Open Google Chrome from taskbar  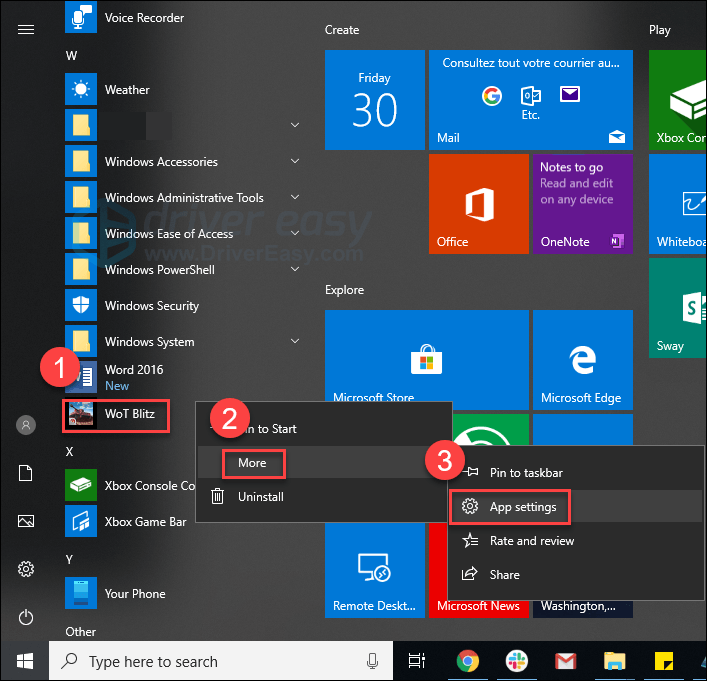468,661
